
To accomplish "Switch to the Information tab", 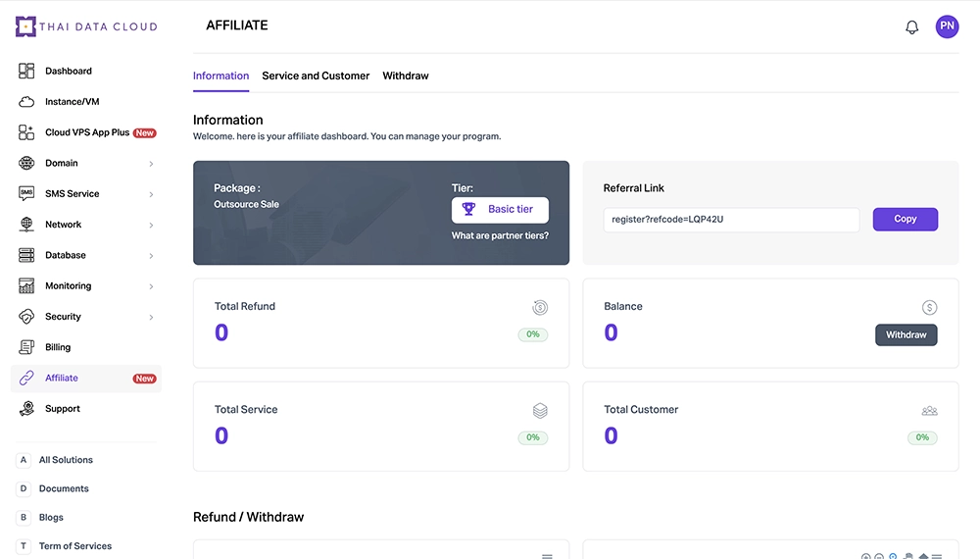I will click(x=220, y=76).
